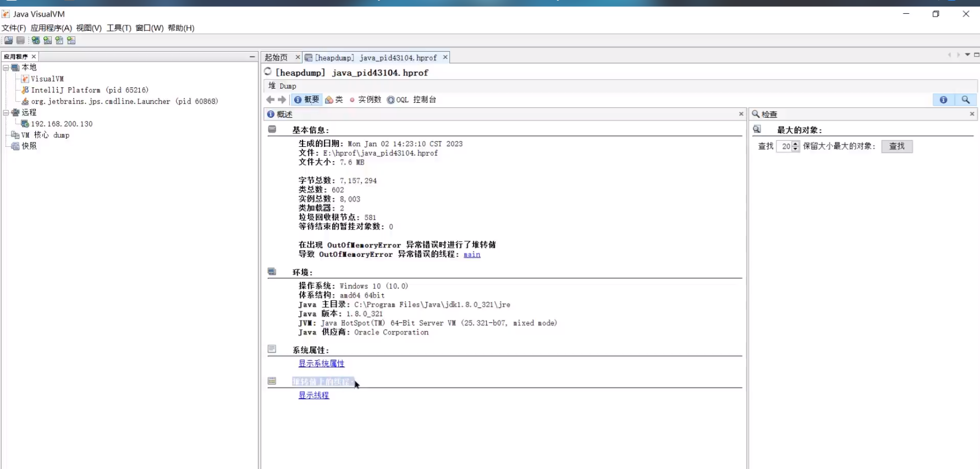Switch to the 实例数 instances view
The height and width of the screenshot is (469, 980).
pos(365,100)
